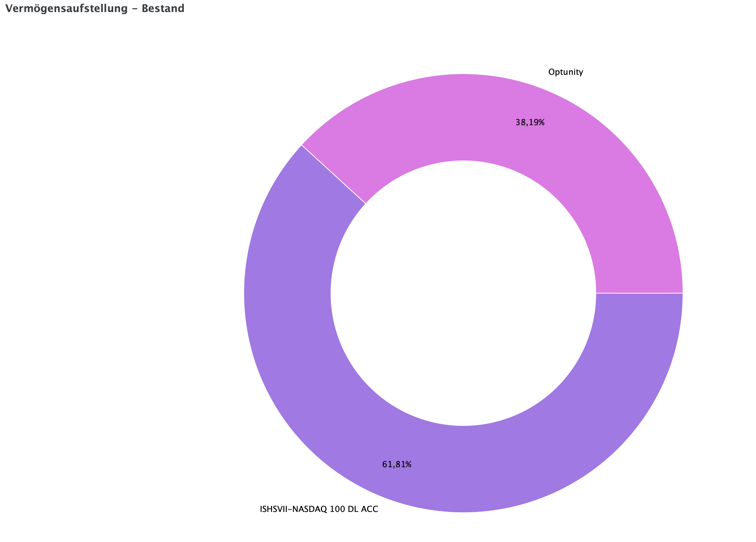Click the word Vermögensaufstellung in the title
The width and height of the screenshot is (756, 542).
pos(66,8)
